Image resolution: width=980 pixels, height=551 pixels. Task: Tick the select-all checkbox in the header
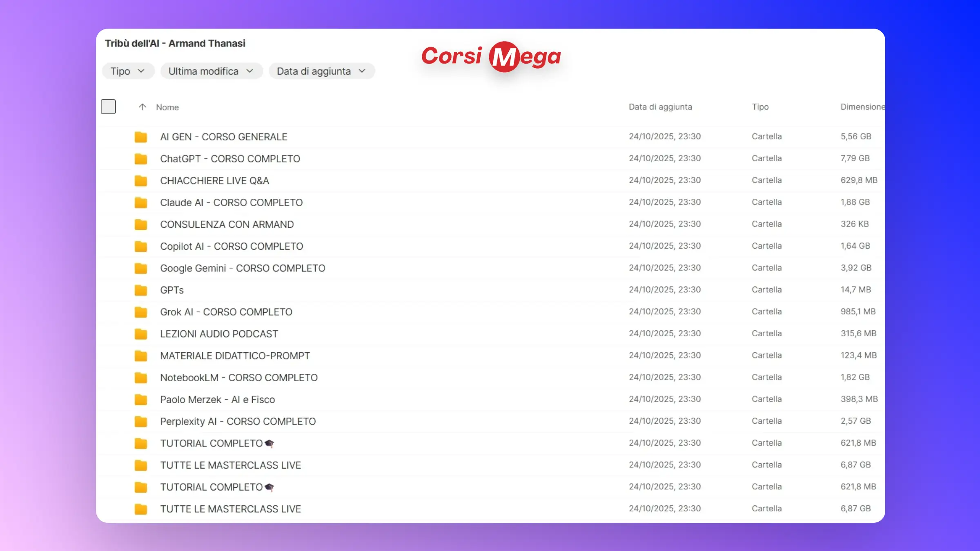[108, 107]
